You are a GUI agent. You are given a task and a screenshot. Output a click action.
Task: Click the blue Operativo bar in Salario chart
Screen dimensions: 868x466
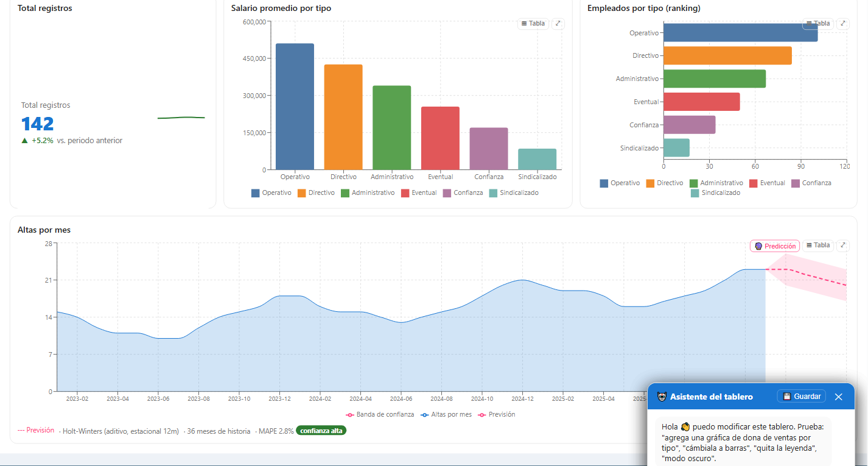click(295, 107)
